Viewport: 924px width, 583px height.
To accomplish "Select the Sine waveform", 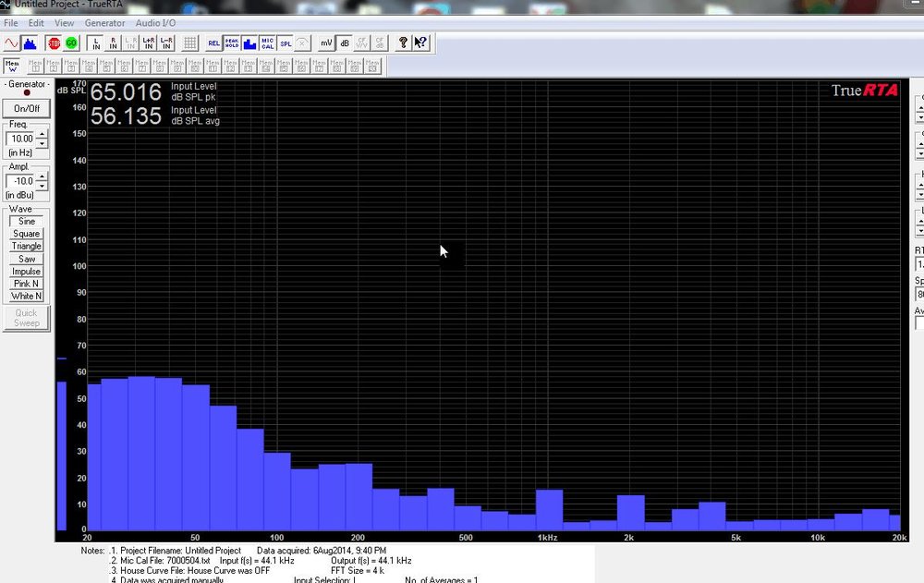I will [x=27, y=221].
